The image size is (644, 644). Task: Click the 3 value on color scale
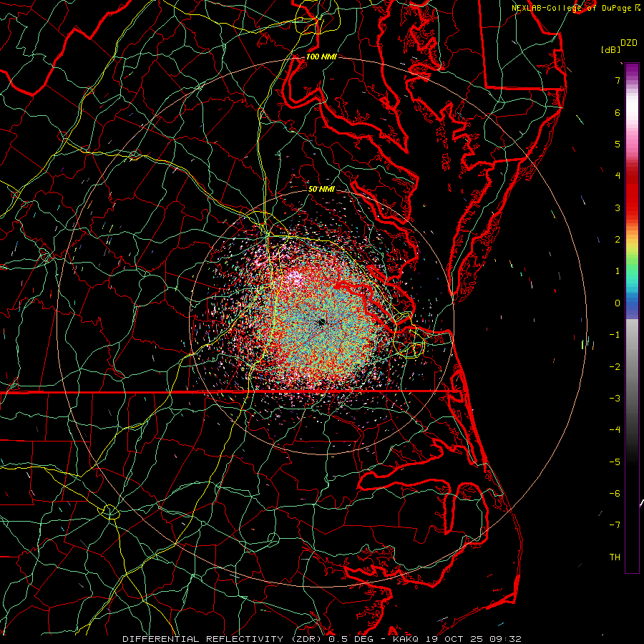tap(618, 208)
